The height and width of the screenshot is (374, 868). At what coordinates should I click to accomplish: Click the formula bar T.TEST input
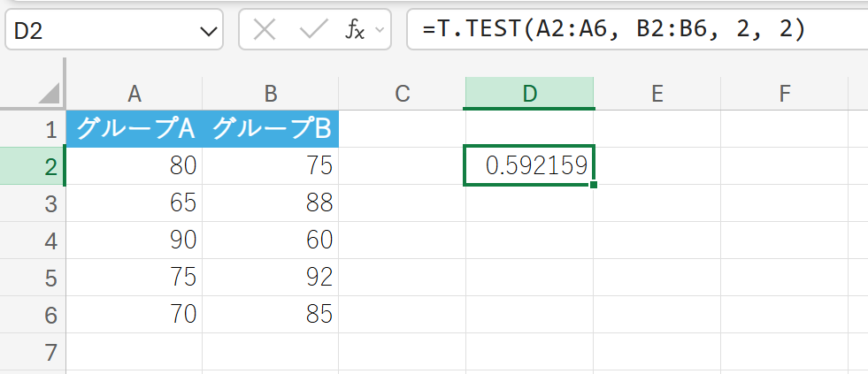click(x=619, y=31)
